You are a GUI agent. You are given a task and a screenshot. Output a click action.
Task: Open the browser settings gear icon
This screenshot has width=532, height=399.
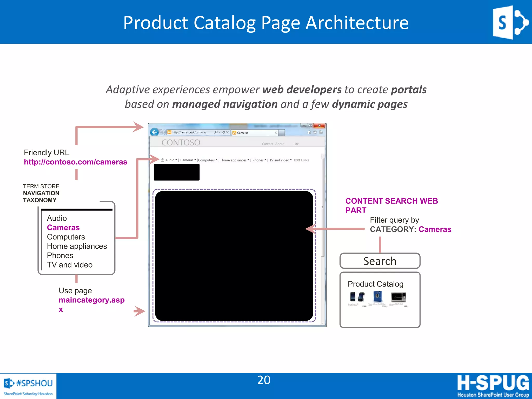321,132
